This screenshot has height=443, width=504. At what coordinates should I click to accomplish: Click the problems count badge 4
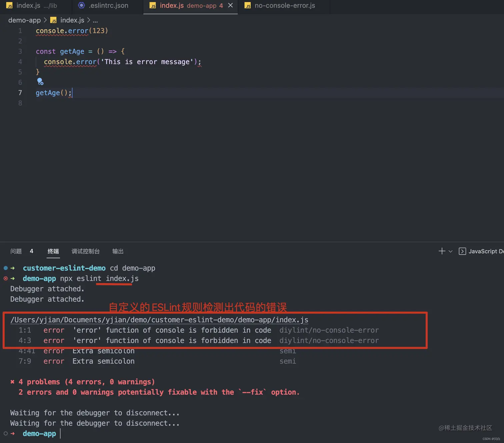point(31,251)
